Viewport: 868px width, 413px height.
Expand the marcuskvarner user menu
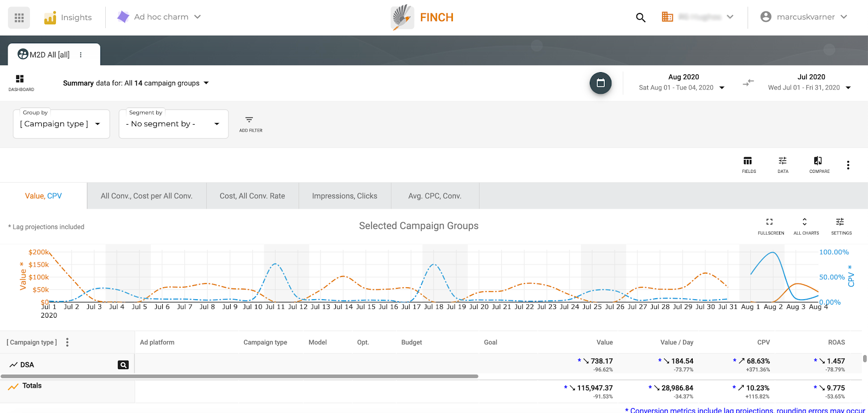844,17
